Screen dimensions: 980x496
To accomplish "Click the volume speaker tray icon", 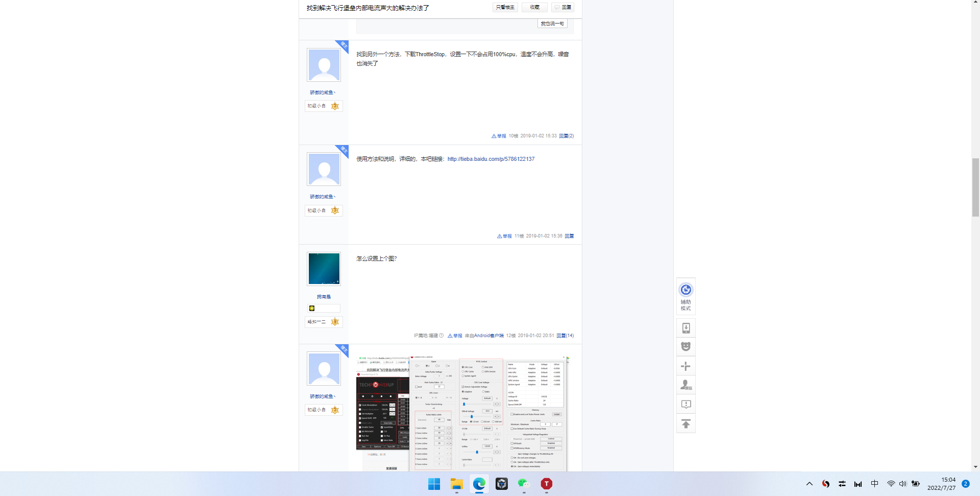I will pyautogui.click(x=902, y=484).
